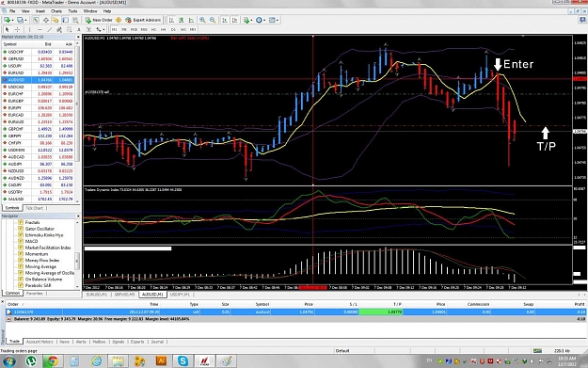Select EURUSD in Market Watch

[38, 72]
